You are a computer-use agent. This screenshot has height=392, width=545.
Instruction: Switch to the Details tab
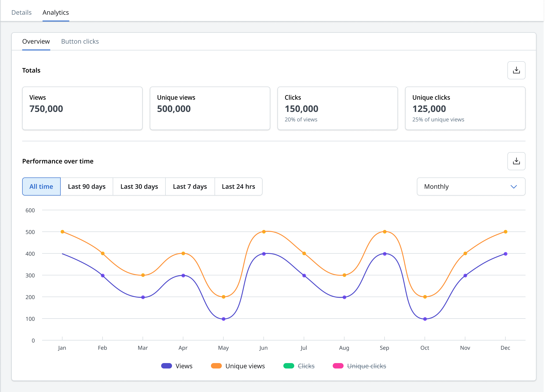21,12
